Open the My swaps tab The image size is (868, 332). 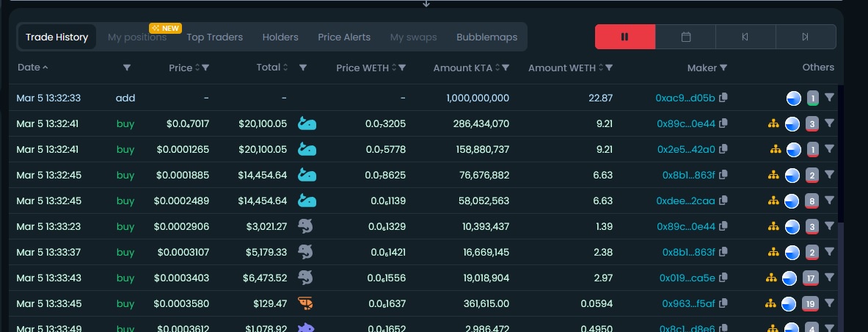414,37
